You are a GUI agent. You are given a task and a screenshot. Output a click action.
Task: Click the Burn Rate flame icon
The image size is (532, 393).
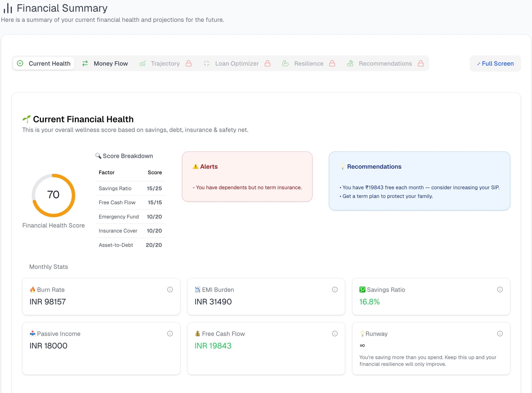click(x=32, y=289)
